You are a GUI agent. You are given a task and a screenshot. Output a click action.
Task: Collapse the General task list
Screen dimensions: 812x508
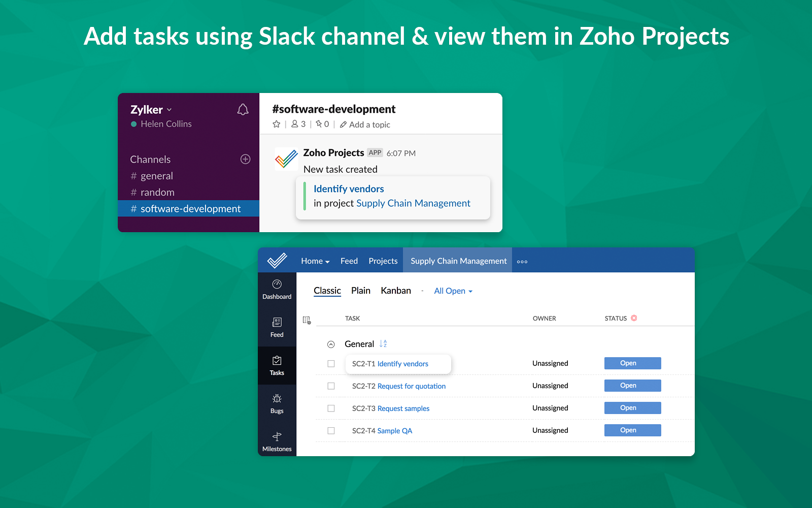click(331, 344)
